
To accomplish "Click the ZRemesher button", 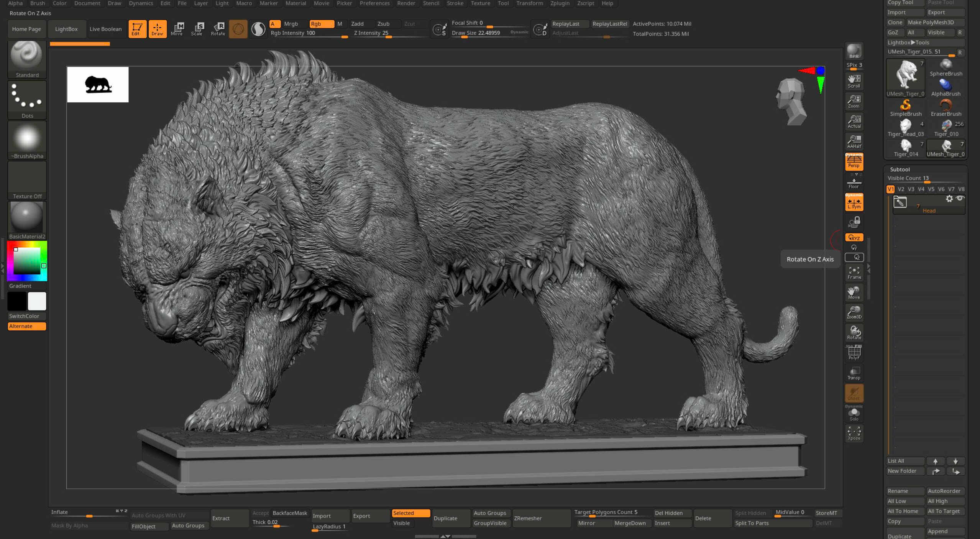I will (x=528, y=518).
